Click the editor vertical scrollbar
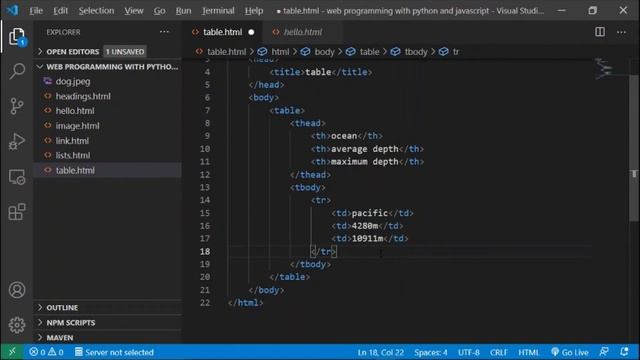The width and height of the screenshot is (640, 360). click(634, 148)
